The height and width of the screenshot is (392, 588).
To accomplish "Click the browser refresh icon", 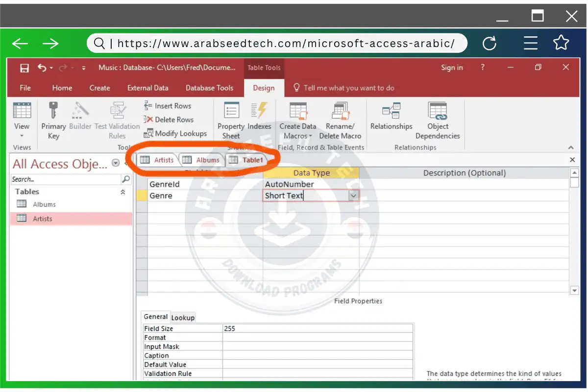I will pos(489,44).
